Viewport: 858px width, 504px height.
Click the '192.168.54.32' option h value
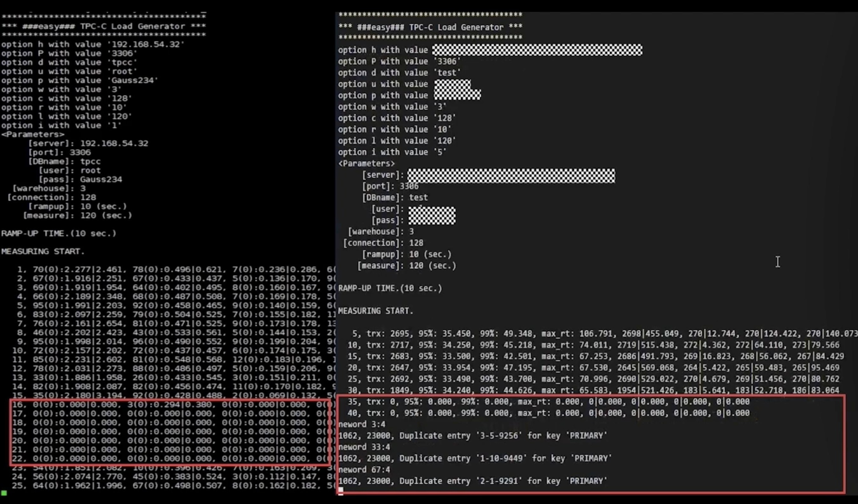pos(145,45)
